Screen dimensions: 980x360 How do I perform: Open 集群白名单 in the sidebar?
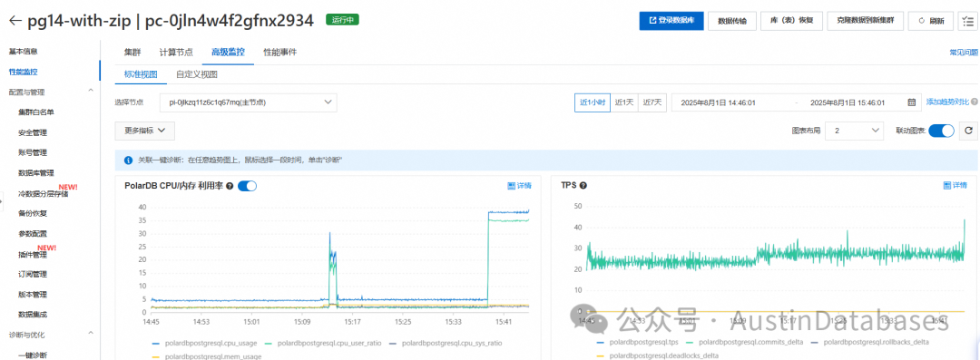(x=36, y=112)
